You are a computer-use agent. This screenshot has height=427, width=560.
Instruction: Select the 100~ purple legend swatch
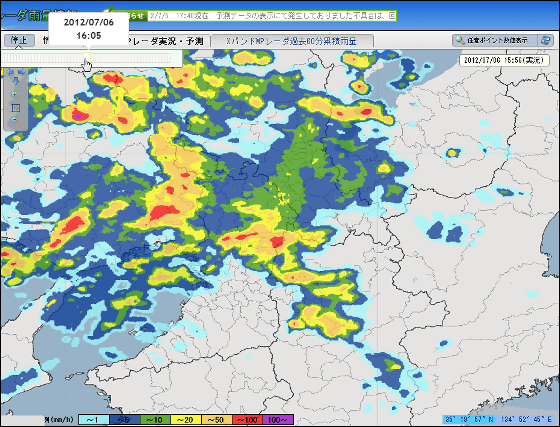click(278, 420)
